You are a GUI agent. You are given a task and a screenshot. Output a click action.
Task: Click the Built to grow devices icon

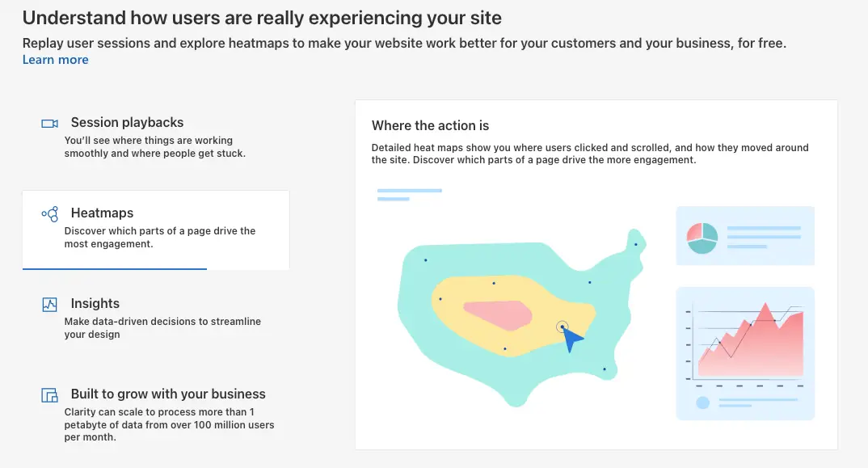(50, 395)
